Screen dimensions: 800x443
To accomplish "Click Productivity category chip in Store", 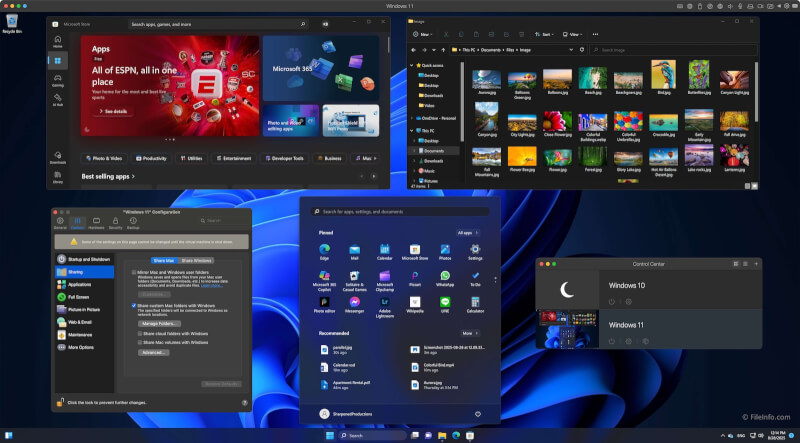I will click(x=152, y=158).
